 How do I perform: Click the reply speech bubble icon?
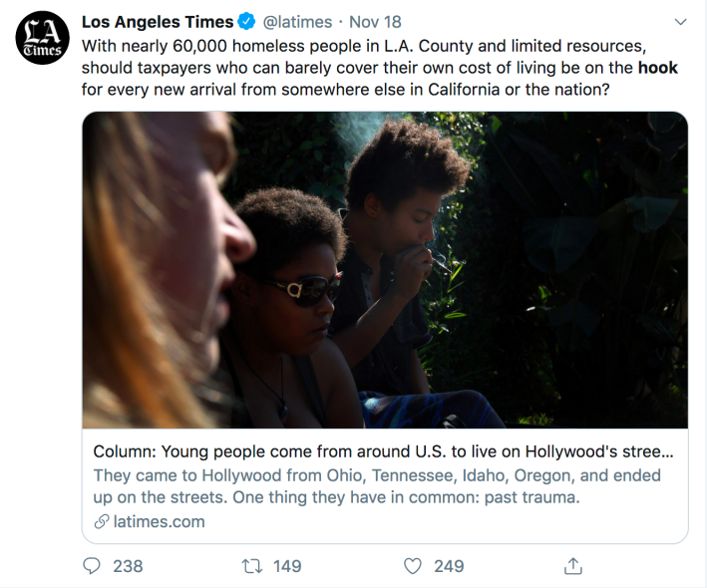[92, 566]
